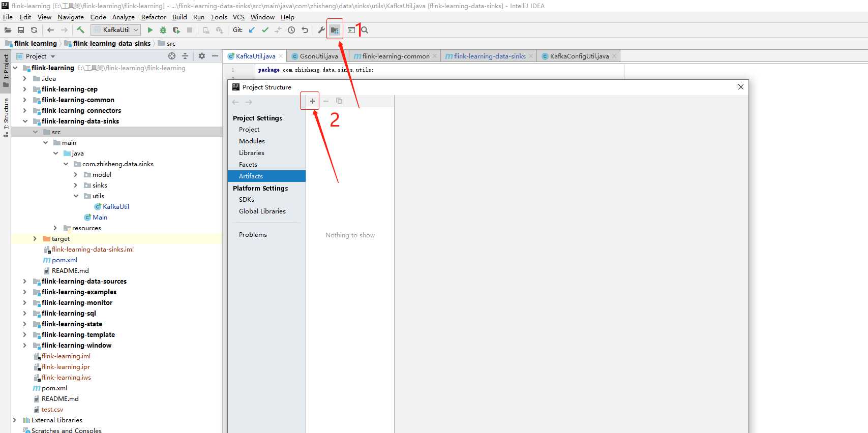Navigate back with the left arrow icon
Image resolution: width=868 pixels, height=433 pixels.
(50, 30)
